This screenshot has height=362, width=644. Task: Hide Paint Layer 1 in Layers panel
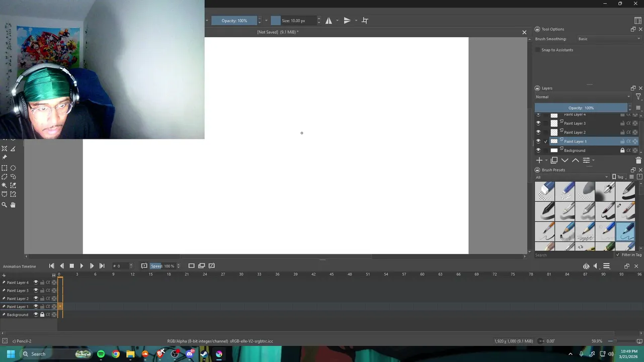pos(538,141)
